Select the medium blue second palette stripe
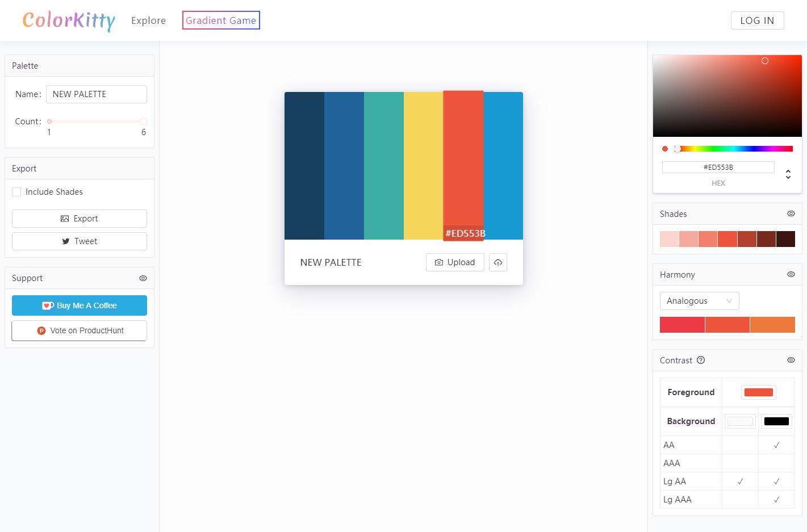The height and width of the screenshot is (532, 807). (344, 166)
